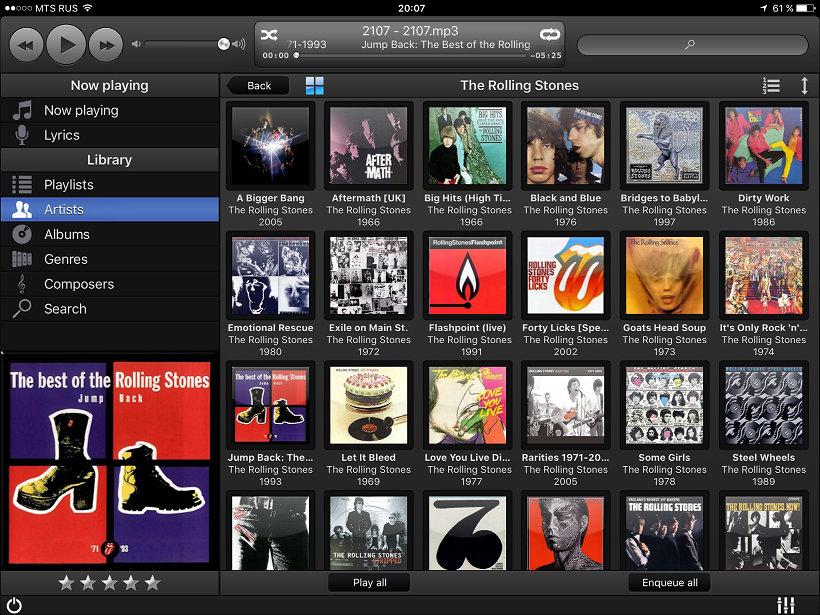The height and width of the screenshot is (615, 820).
Task: Open the Let It Bleed album
Action: click(369, 405)
